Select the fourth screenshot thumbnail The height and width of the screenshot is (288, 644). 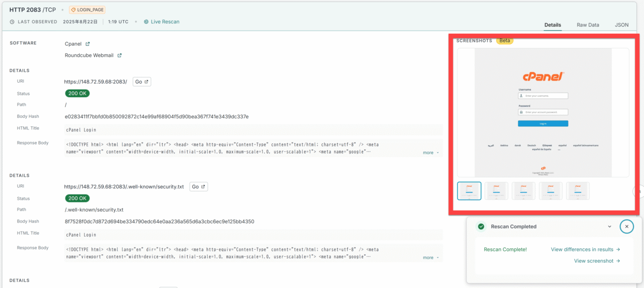550,191
